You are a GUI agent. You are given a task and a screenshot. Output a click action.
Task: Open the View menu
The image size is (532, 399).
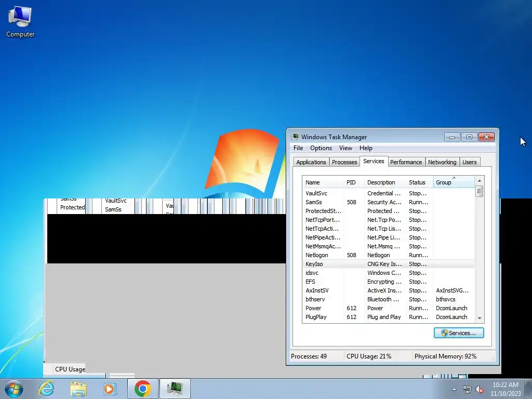point(345,148)
